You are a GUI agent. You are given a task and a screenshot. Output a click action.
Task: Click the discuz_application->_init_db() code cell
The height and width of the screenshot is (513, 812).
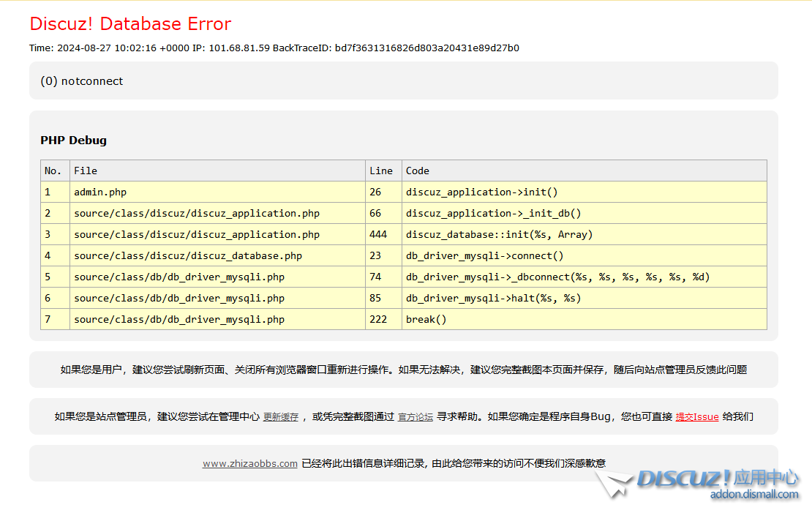click(494, 213)
